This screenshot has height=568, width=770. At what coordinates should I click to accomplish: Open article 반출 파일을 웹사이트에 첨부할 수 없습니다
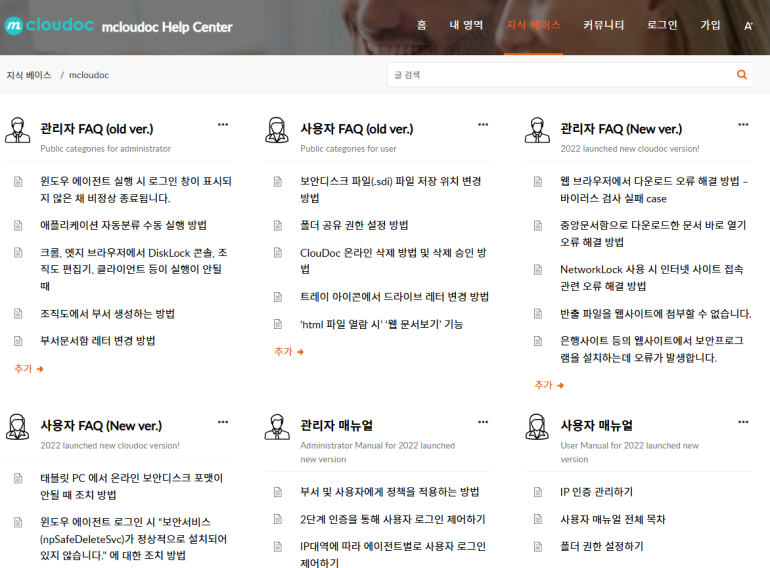(656, 314)
